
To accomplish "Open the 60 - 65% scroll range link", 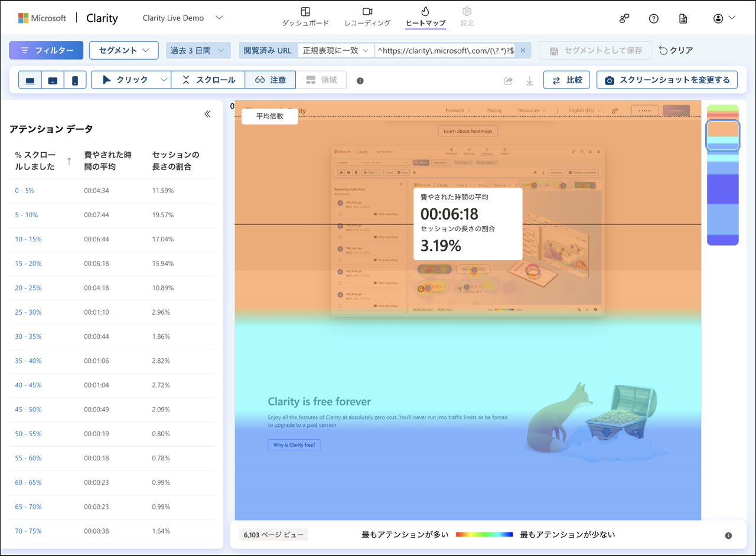I will tap(28, 482).
